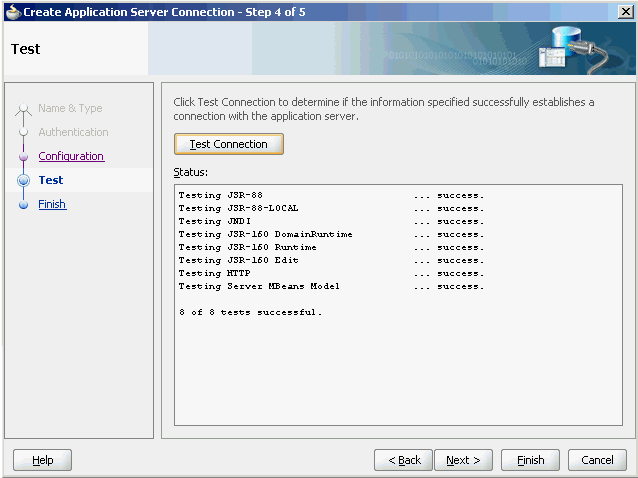Select the 'Testing JSR-160 Edit' line

pos(331,260)
